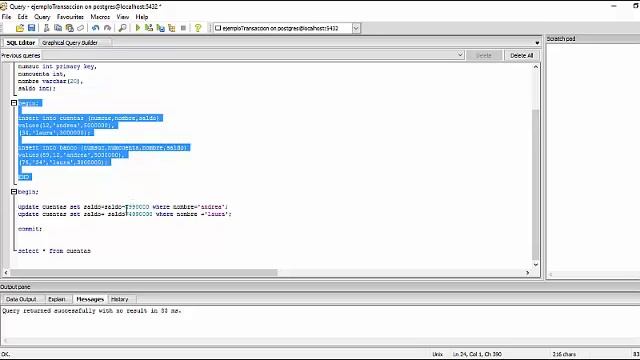
Task: Open the Query menu
Action: click(42, 17)
